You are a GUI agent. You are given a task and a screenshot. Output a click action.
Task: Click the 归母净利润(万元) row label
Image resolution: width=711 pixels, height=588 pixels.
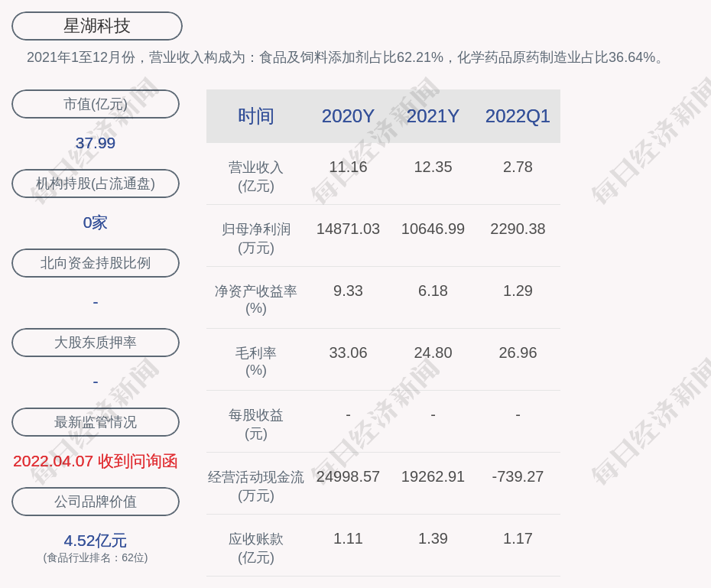coord(256,239)
